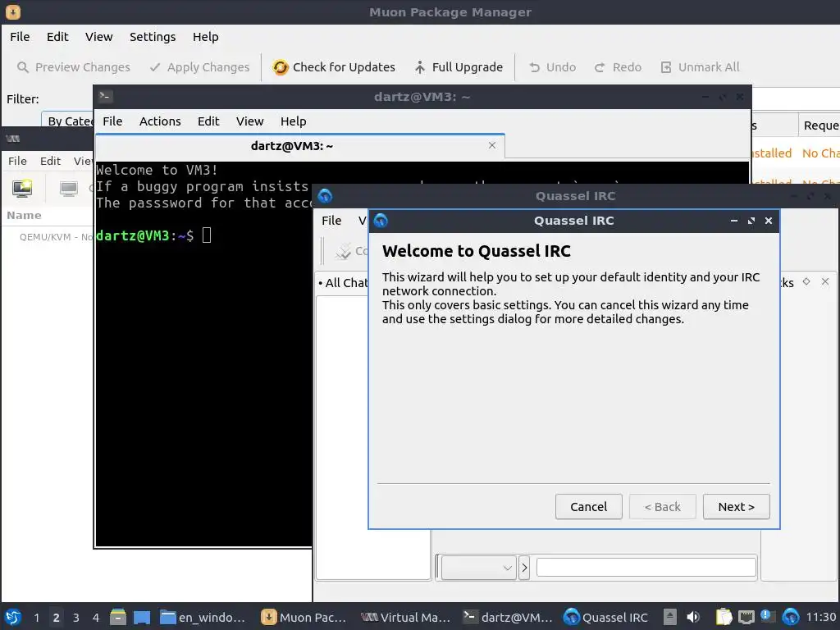
Task: Open File menu in Muon Package Manager
Action: pyautogui.click(x=20, y=37)
